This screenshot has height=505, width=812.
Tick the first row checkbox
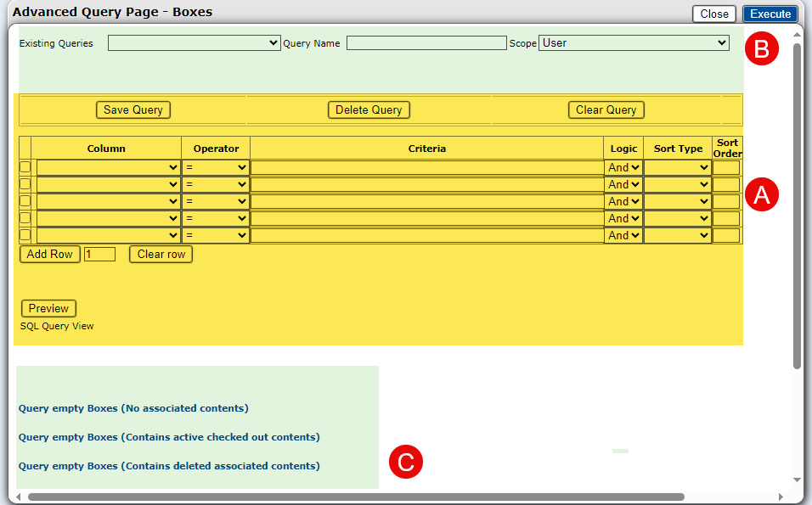(x=25, y=167)
